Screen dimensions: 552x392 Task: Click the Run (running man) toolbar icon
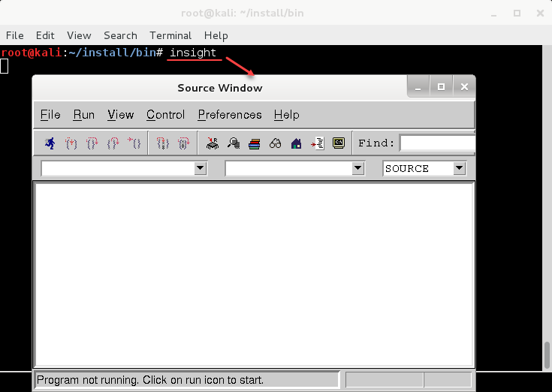[x=50, y=143]
